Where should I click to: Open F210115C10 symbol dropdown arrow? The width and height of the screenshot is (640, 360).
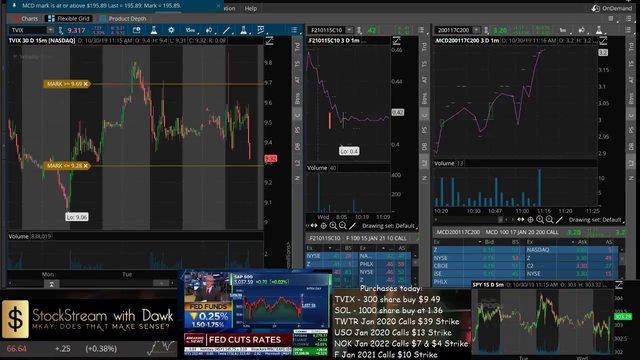(349, 30)
